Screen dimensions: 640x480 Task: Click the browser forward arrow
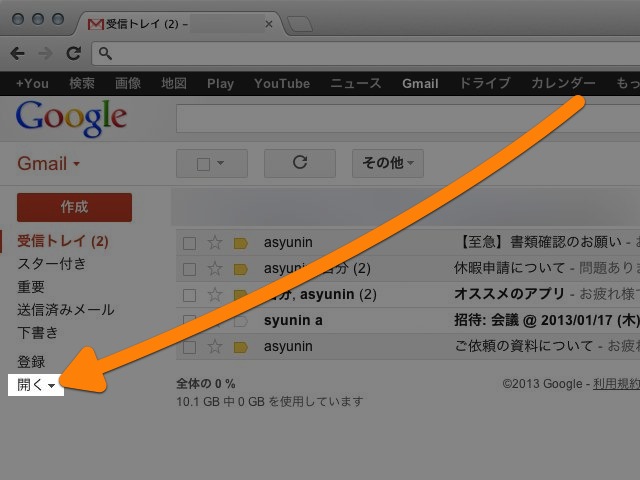tap(45, 53)
